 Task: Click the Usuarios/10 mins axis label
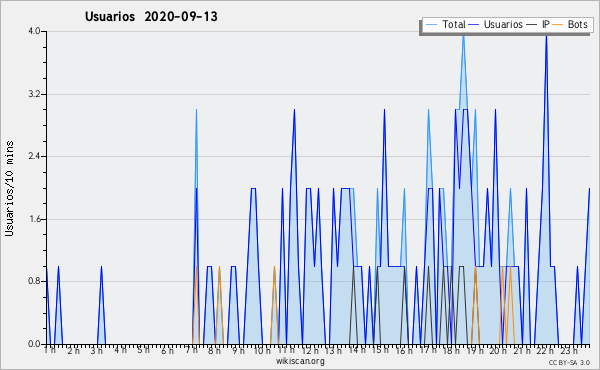click(x=9, y=188)
